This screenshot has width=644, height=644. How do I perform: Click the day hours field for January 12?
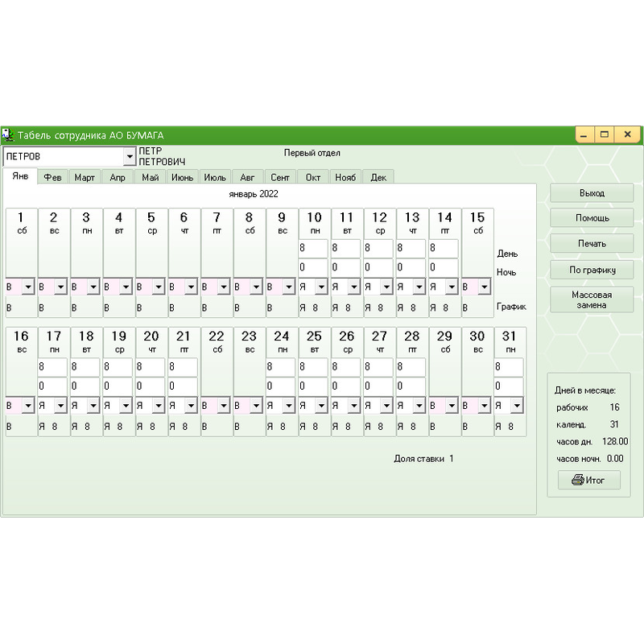(x=378, y=249)
